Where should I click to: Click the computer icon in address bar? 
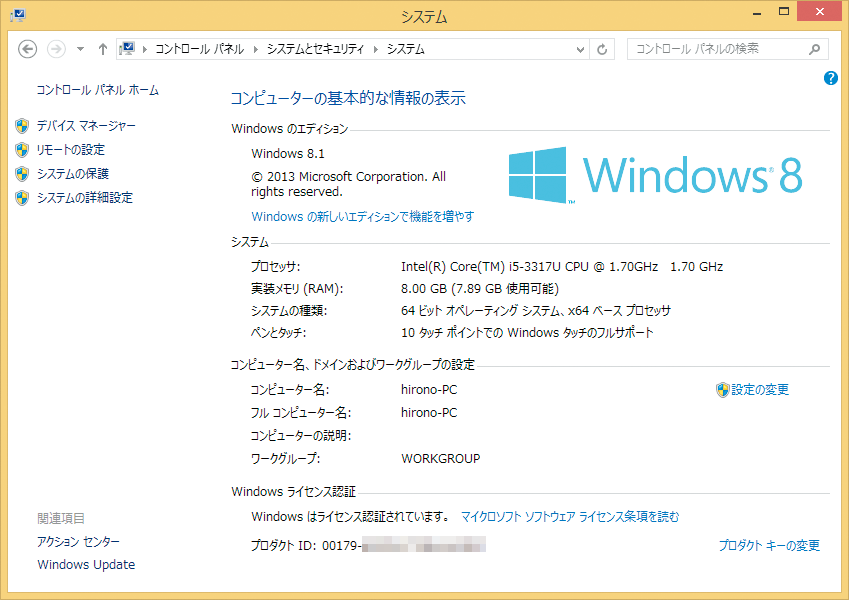point(127,49)
